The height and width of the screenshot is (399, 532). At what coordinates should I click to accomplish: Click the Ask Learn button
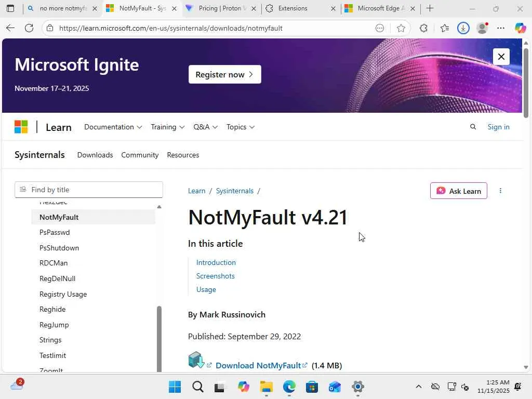click(x=459, y=191)
